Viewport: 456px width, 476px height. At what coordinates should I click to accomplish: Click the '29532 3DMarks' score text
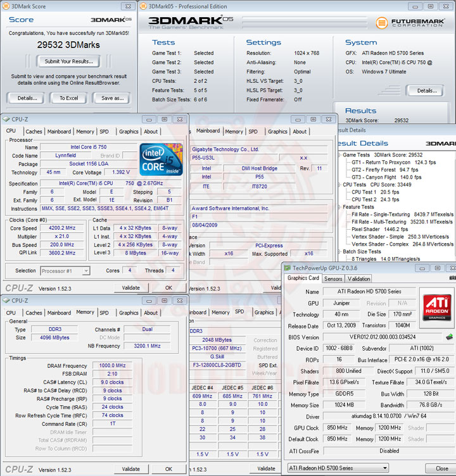coord(68,45)
